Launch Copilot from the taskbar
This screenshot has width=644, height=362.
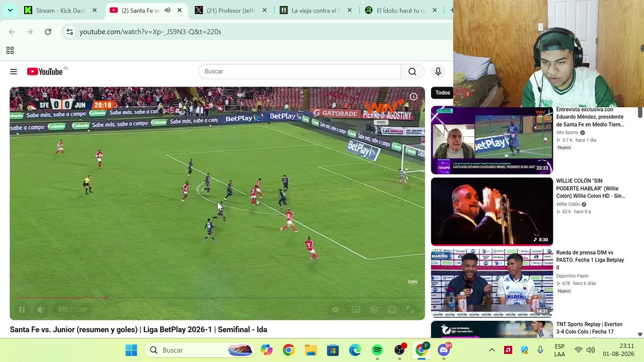pos(267,350)
